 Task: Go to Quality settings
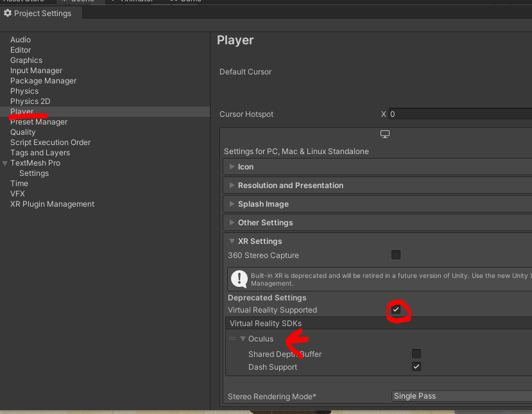22,132
